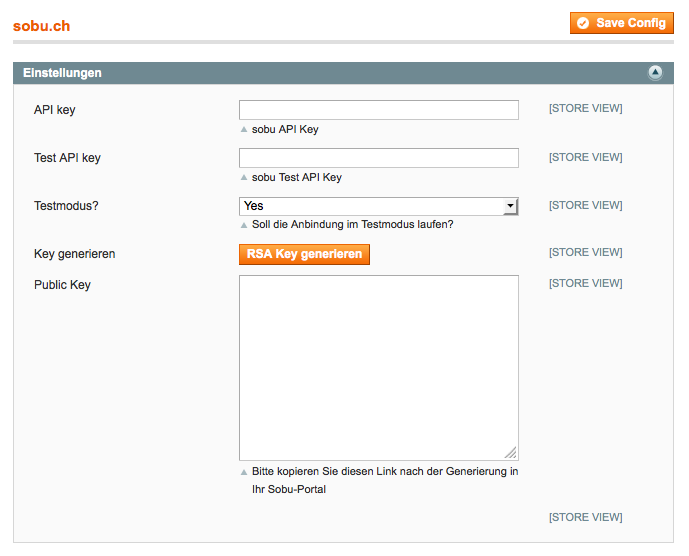Click the Public Key field label
The height and width of the screenshot is (556, 689).
(62, 285)
